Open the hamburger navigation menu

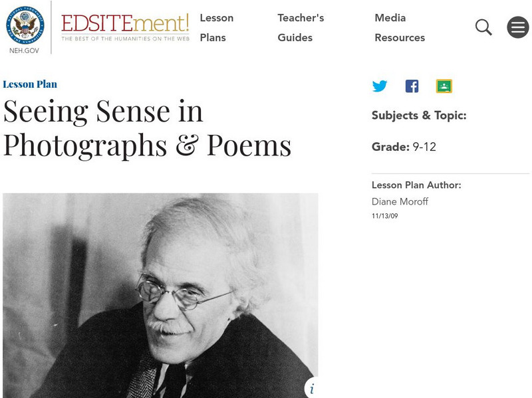tap(517, 27)
